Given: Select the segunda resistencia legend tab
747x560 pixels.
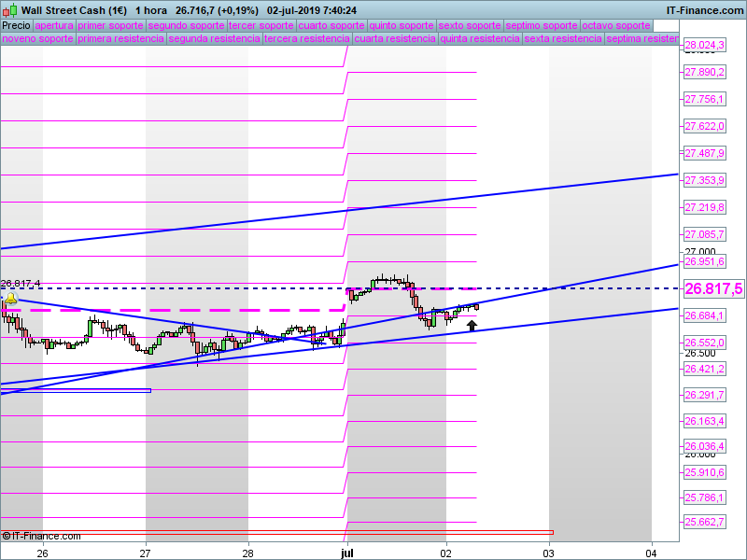Looking at the screenshot, I should click(215, 38).
